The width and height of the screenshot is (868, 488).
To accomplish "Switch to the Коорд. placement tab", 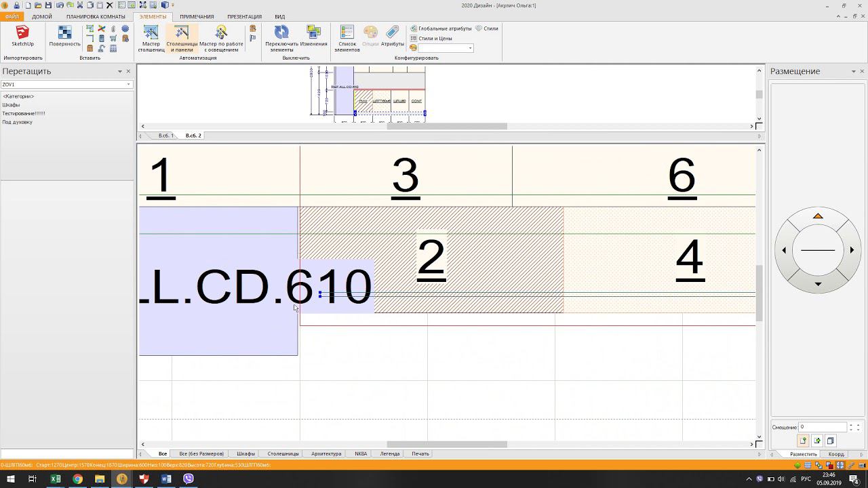I will click(x=836, y=454).
